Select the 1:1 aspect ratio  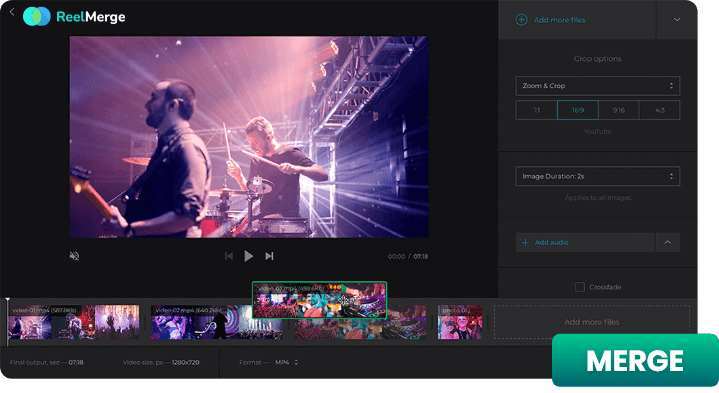[x=536, y=110]
